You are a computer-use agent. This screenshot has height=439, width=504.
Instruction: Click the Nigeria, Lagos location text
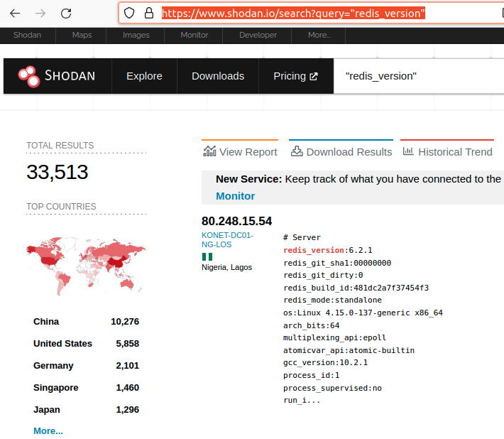(x=226, y=267)
